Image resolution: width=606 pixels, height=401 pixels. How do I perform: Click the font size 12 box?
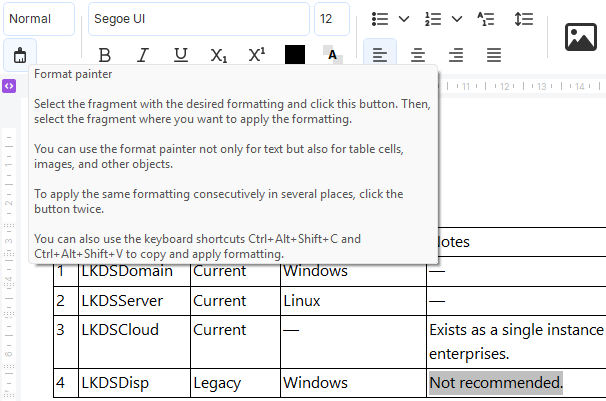[332, 19]
